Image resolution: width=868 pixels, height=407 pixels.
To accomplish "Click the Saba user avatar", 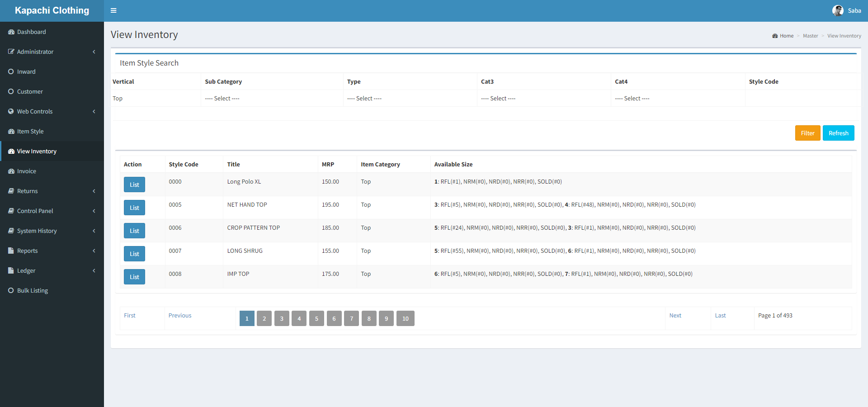I will 837,10.
